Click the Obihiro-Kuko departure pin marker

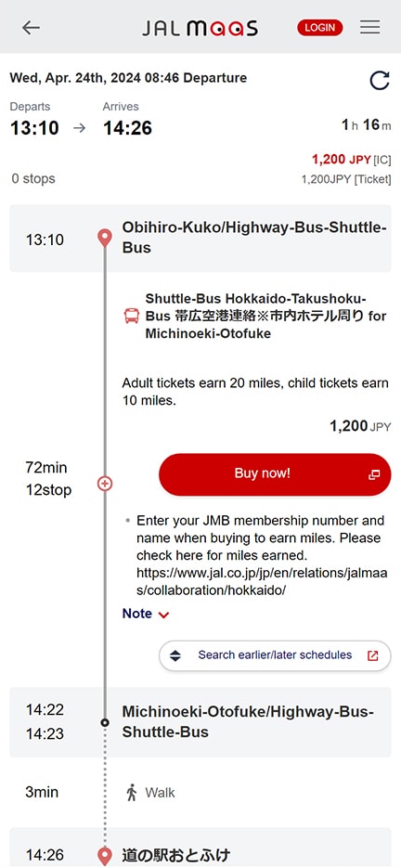(105, 239)
